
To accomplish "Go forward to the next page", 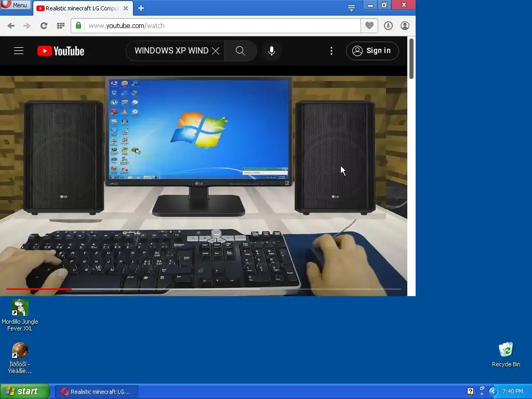I will pos(27,26).
